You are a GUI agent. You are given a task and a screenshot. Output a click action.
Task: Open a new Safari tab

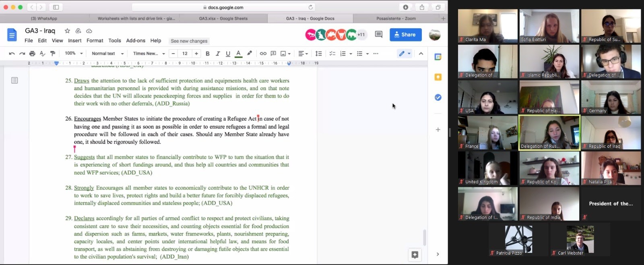pos(443,19)
